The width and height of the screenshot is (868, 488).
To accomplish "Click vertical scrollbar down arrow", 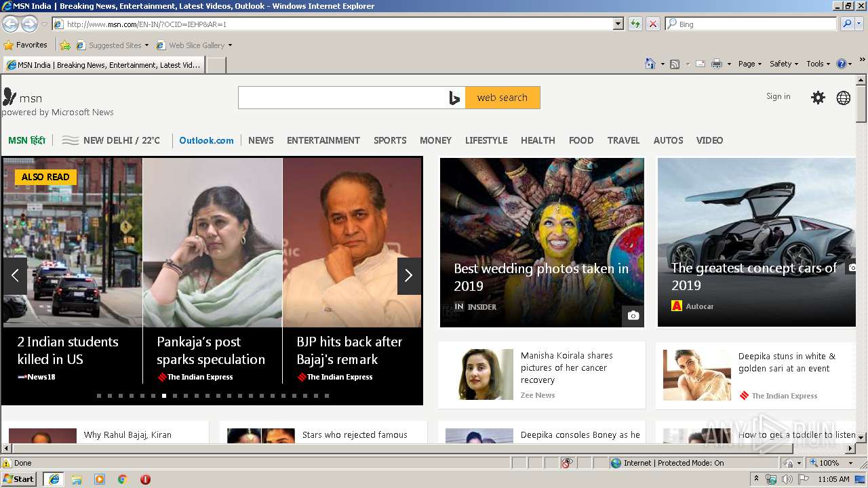I will (861, 437).
